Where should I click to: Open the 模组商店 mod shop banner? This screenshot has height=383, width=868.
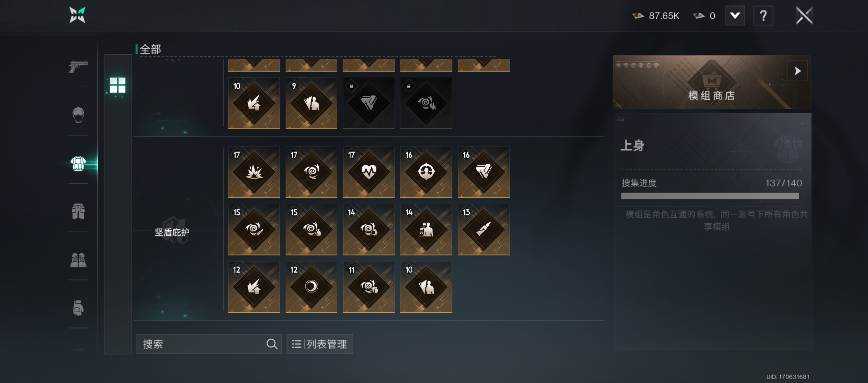pyautogui.click(x=712, y=82)
